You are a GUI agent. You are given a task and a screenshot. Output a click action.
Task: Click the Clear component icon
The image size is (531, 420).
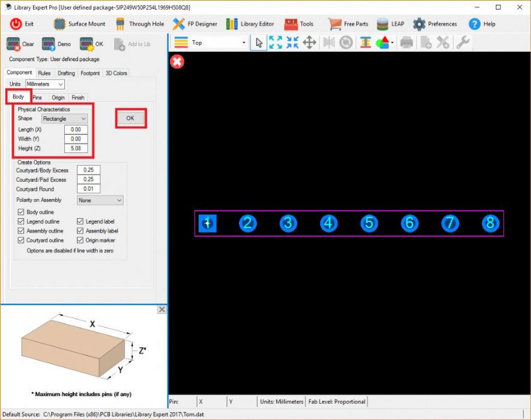[14, 44]
